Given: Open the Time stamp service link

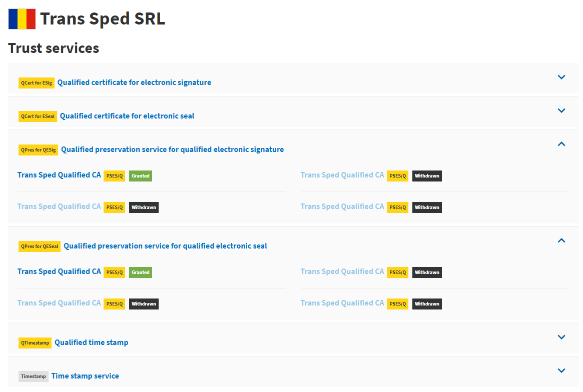Looking at the screenshot, I should [85, 376].
